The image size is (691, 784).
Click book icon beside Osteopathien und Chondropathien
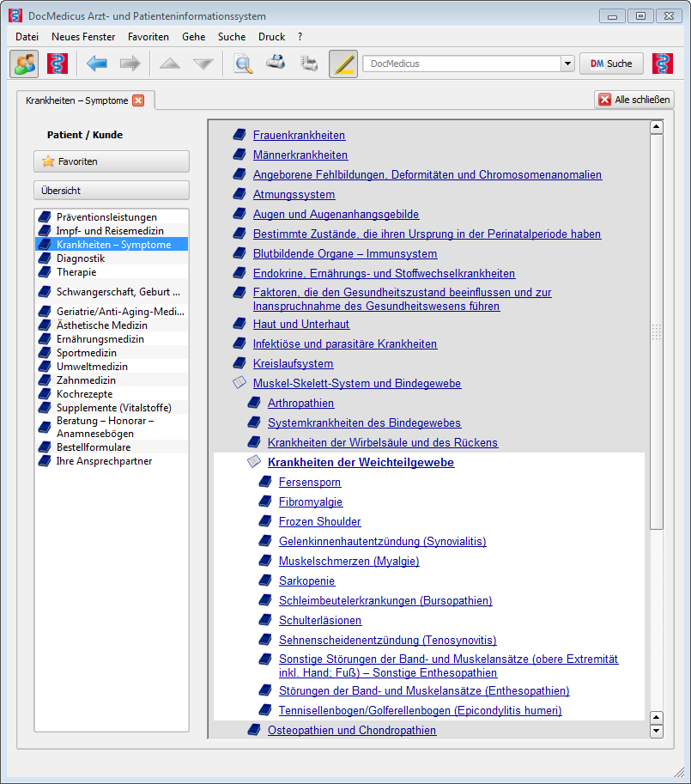pyautogui.click(x=254, y=730)
